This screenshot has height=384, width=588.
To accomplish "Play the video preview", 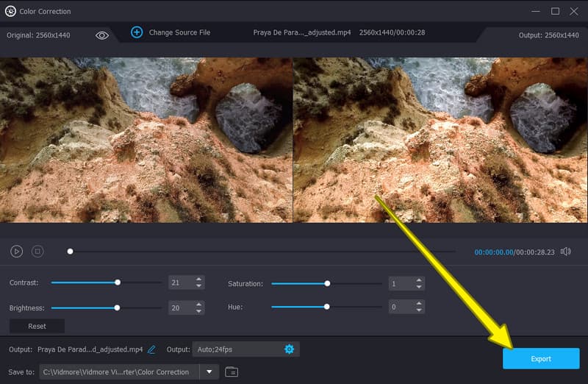I will [x=16, y=252].
